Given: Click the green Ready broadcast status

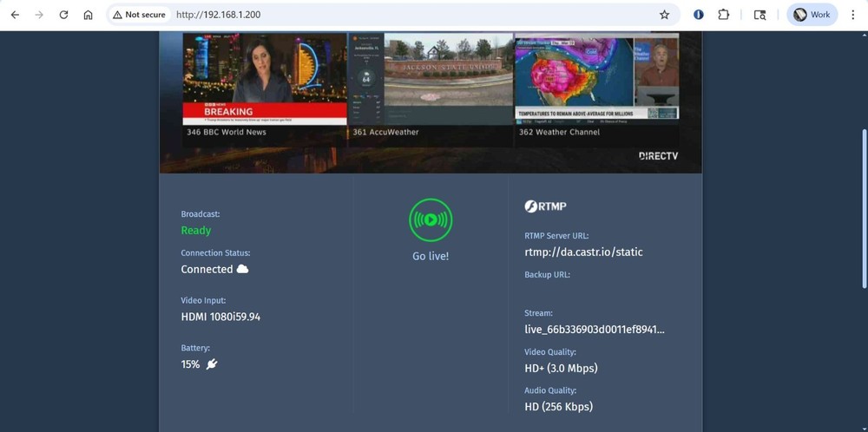Looking at the screenshot, I should [196, 230].
